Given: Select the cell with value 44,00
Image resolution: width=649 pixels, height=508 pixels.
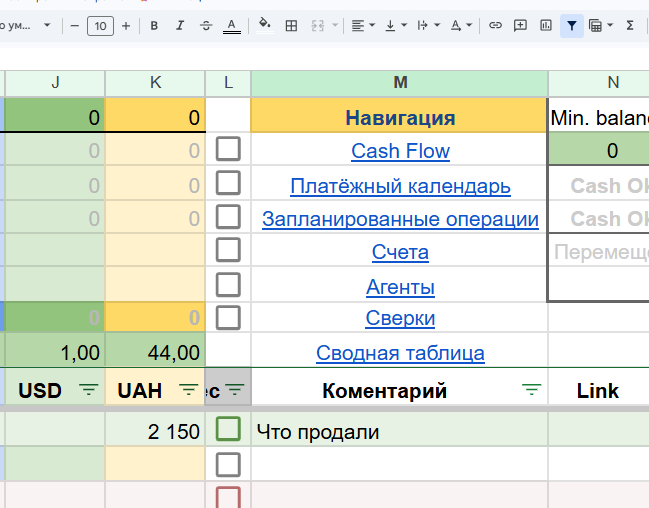Looking at the screenshot, I should 155,350.
